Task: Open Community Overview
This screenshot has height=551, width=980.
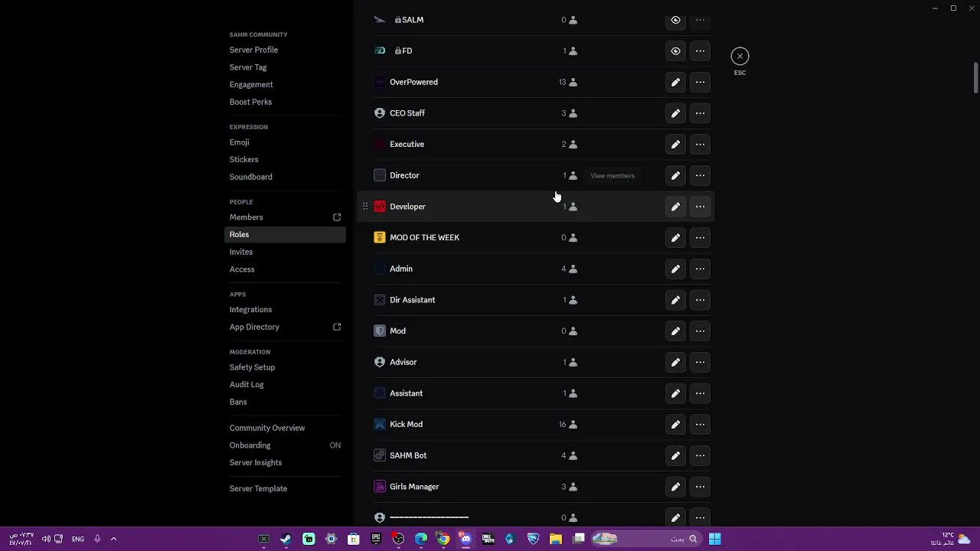Action: [x=267, y=428]
